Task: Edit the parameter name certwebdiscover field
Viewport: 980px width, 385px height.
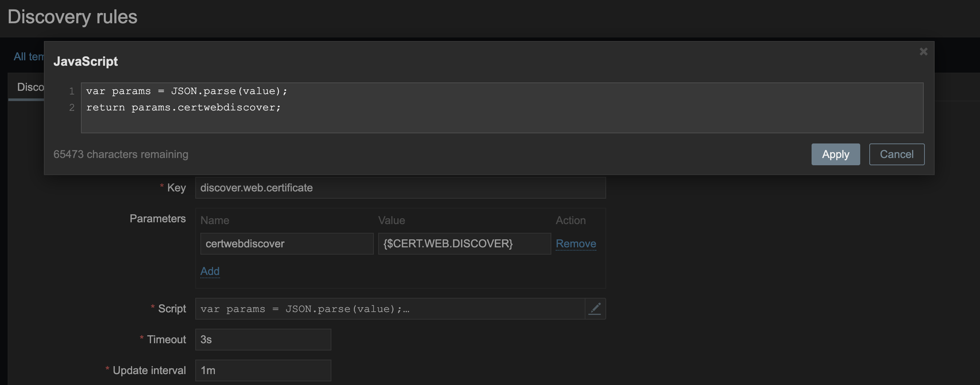Action: (x=287, y=244)
